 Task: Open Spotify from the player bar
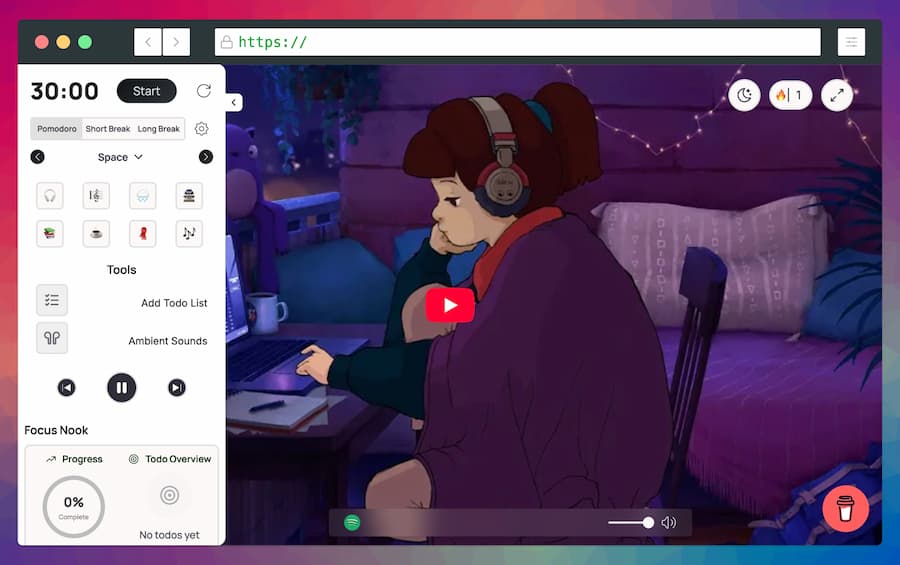(352, 522)
